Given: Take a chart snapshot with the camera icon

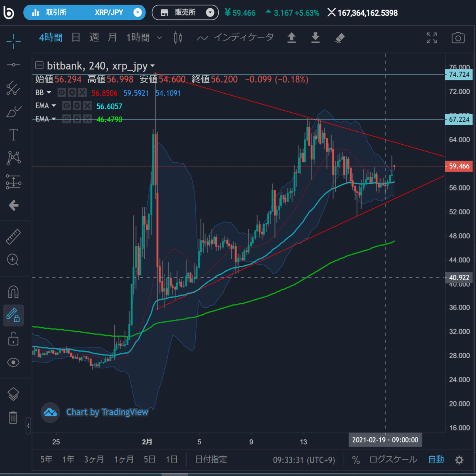Looking at the screenshot, I should 458,38.
